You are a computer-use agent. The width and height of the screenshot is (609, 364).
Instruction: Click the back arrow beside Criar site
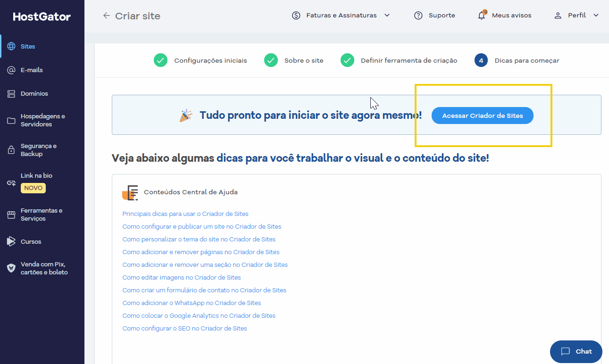coord(107,16)
